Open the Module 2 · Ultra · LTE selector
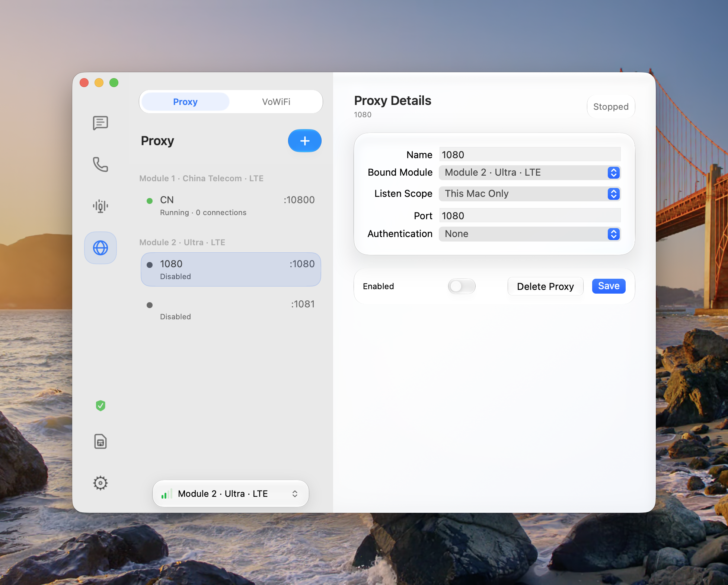The height and width of the screenshot is (585, 728). tap(231, 494)
